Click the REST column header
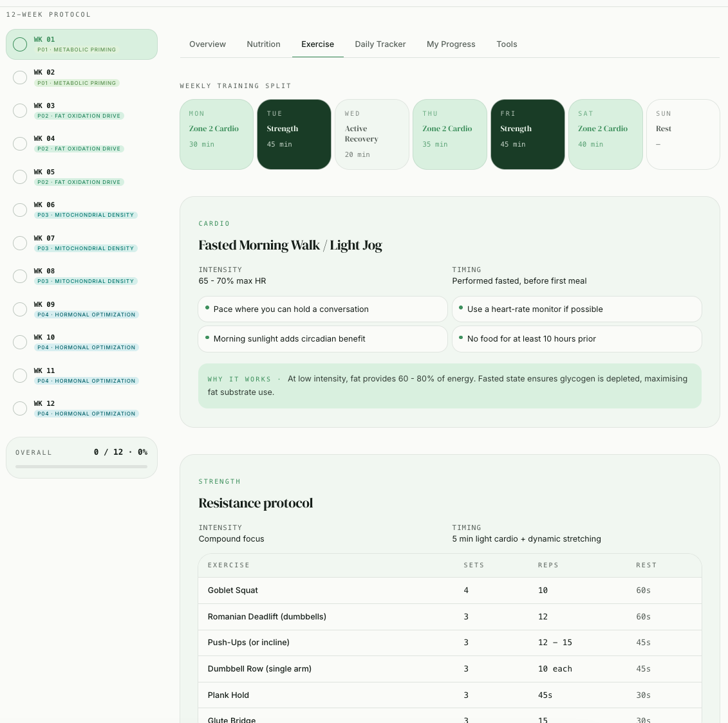 pyautogui.click(x=646, y=565)
